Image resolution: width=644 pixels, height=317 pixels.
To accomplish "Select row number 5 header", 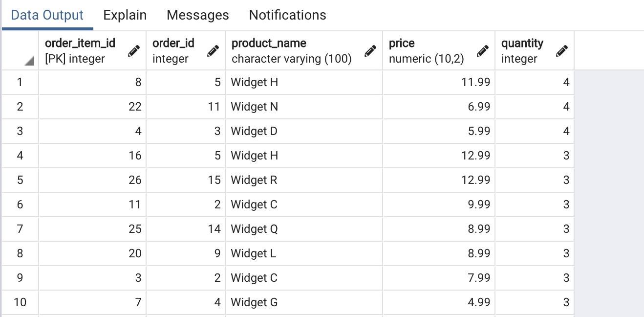I will click(x=20, y=180).
